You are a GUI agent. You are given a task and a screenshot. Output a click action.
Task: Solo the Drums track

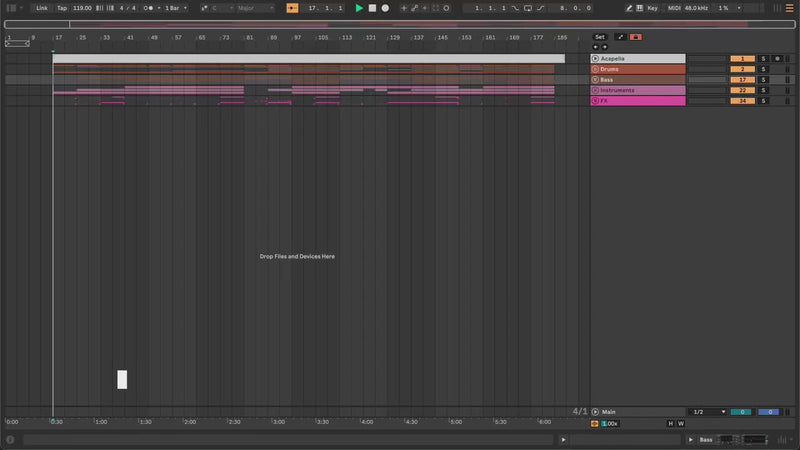coord(762,69)
